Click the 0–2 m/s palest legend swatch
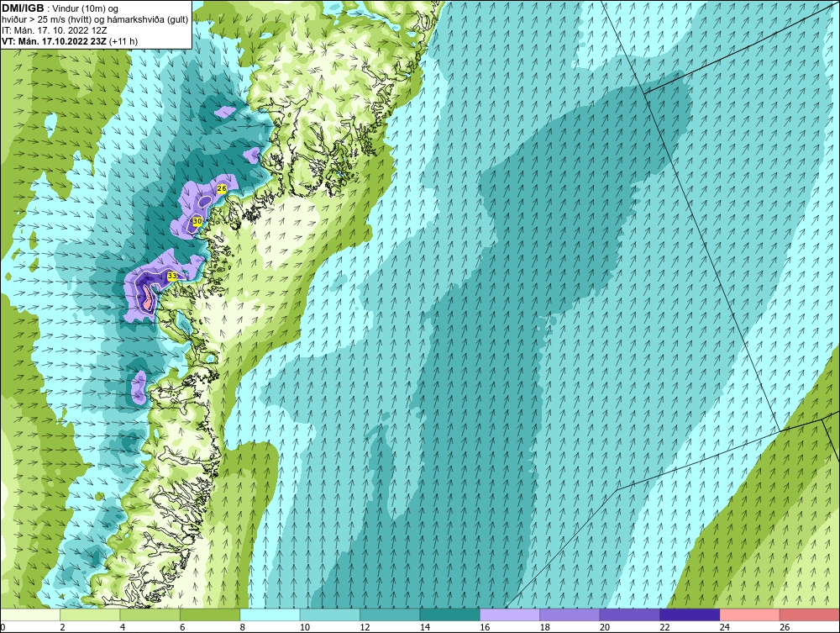 [x=30, y=615]
